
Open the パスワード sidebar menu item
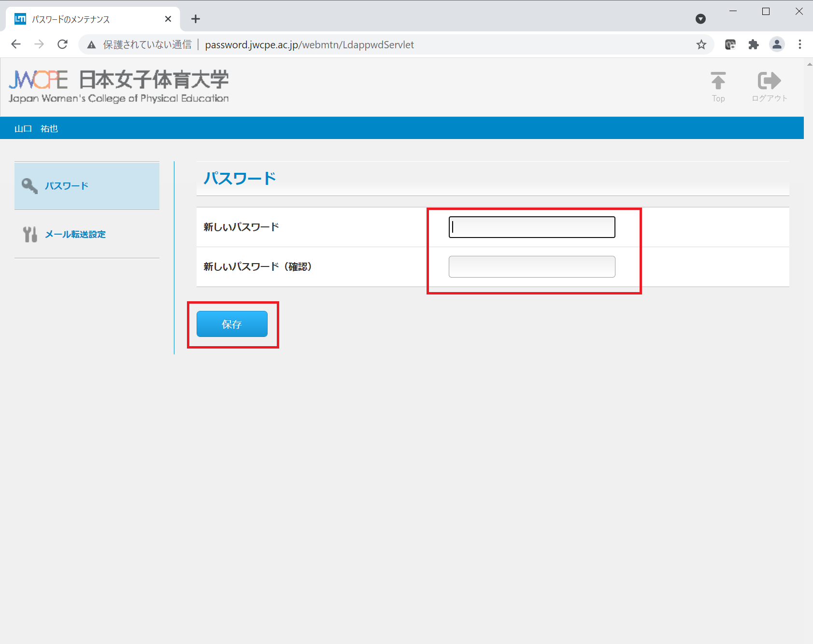pos(87,186)
